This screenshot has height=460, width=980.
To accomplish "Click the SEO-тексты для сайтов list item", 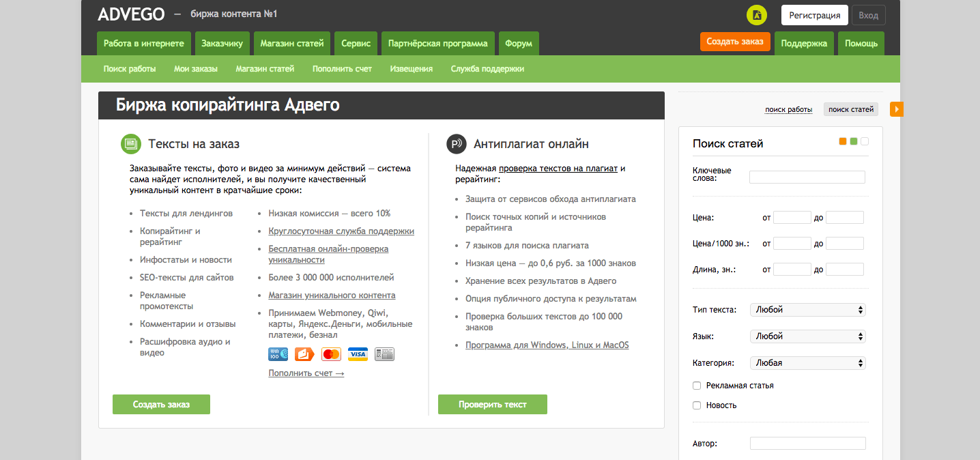I will point(187,278).
